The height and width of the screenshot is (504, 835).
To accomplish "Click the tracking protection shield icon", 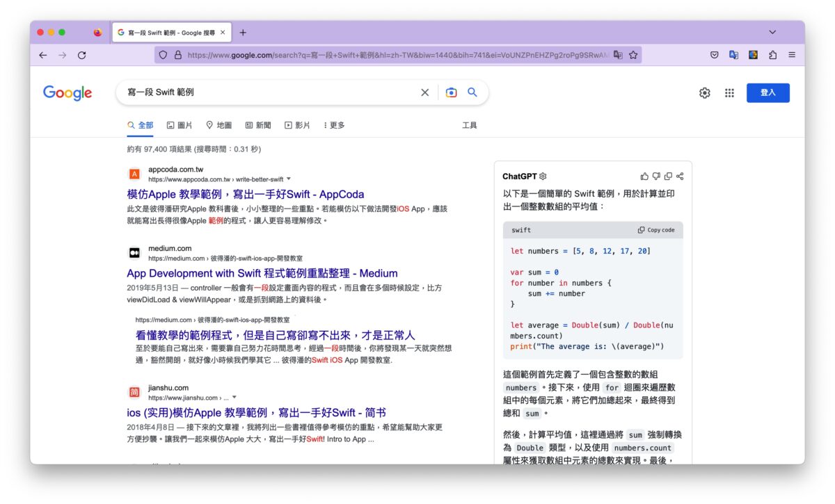I will tap(163, 55).
